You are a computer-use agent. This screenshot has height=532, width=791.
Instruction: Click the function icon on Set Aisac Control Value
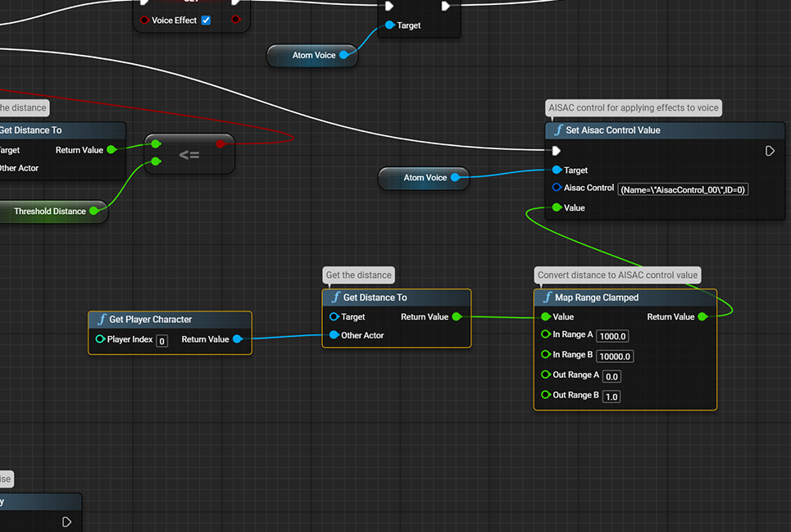pos(558,130)
